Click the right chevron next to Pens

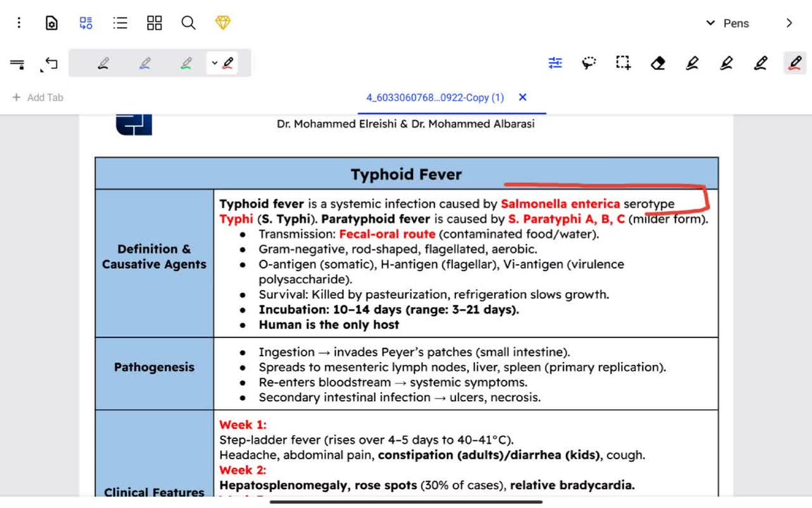[789, 23]
